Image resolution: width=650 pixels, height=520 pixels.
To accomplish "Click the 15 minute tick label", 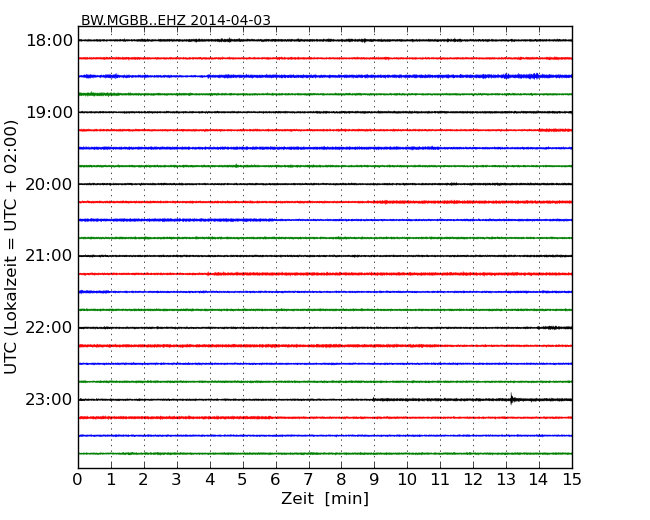I will (x=572, y=479).
